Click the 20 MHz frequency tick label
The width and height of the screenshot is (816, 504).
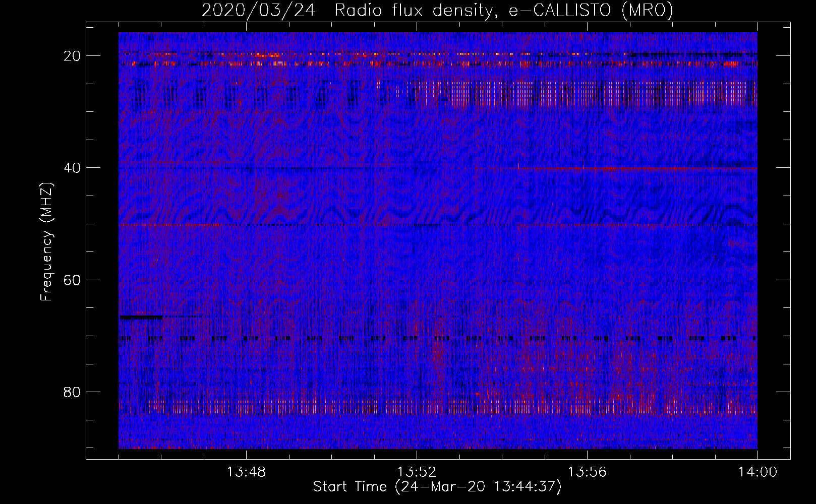tap(73, 56)
